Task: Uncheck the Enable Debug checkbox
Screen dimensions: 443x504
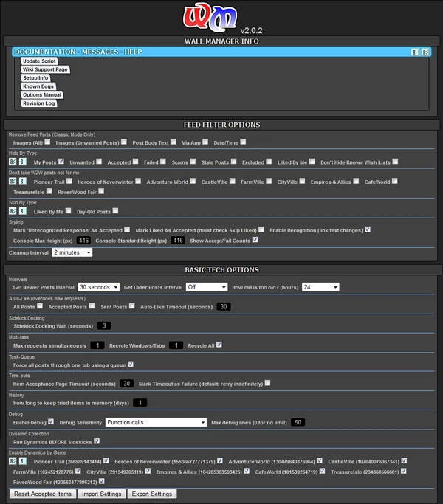Action: [51, 421]
